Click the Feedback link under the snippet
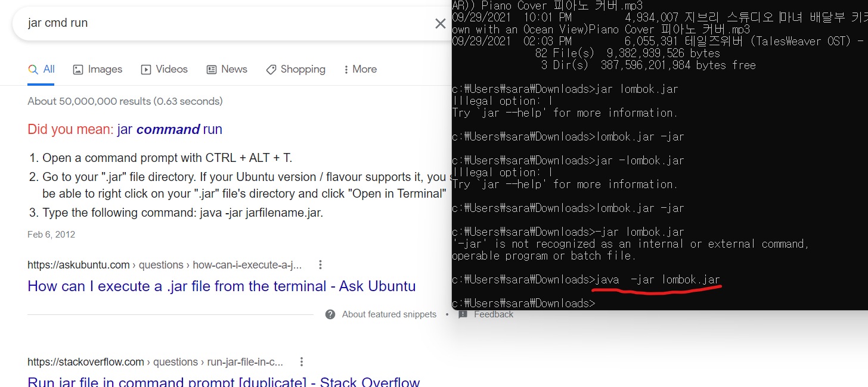Screen dimensions: 868x387 (494, 314)
